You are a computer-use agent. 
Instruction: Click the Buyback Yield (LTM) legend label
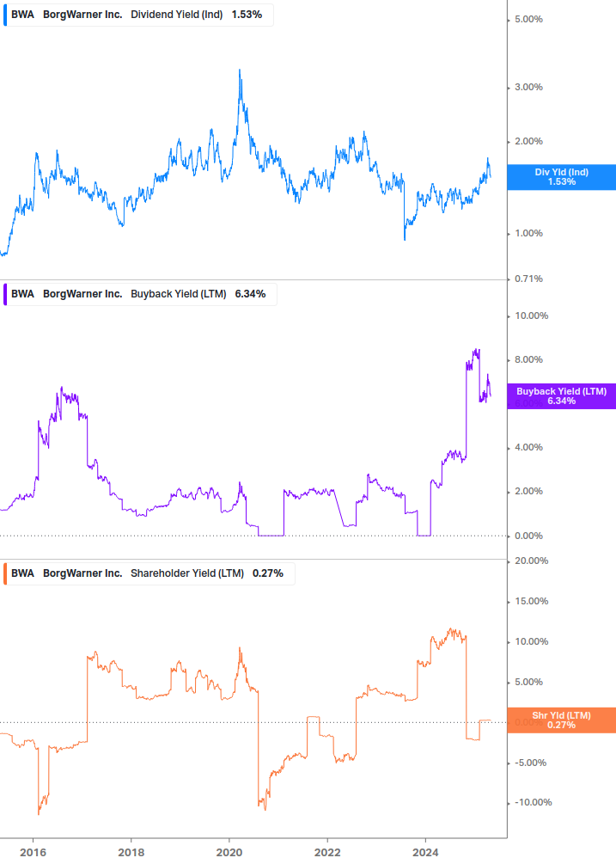click(179, 294)
